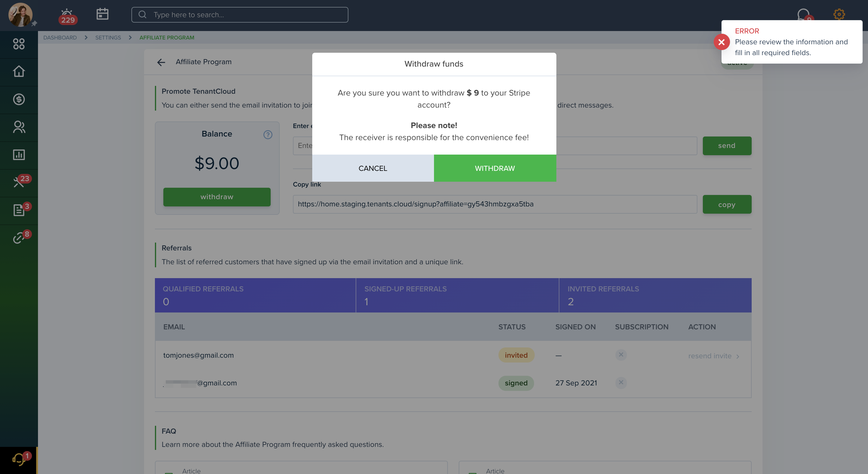The width and height of the screenshot is (868, 474).
Task: Dismiss the red error icon notification
Action: tap(722, 42)
